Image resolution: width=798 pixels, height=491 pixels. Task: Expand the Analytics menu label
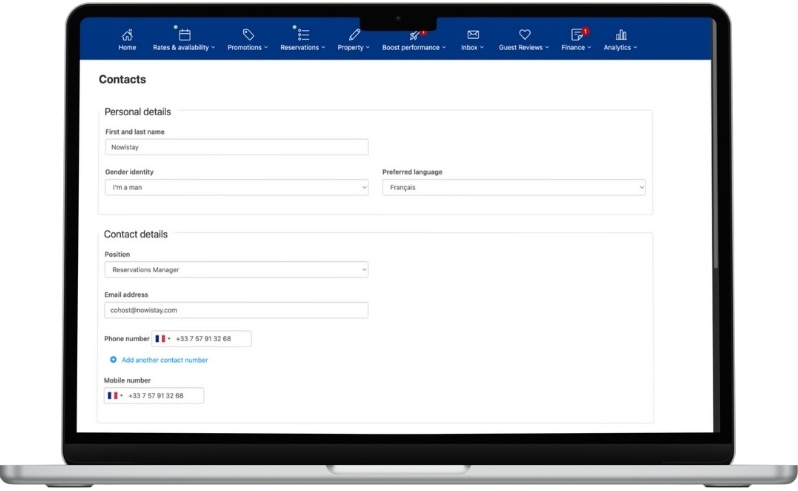click(620, 47)
